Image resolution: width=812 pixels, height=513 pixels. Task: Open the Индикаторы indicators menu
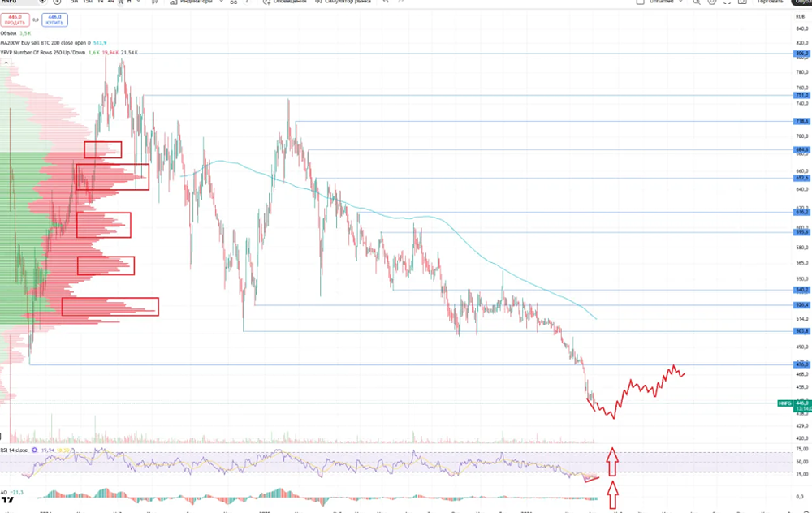point(192,2)
